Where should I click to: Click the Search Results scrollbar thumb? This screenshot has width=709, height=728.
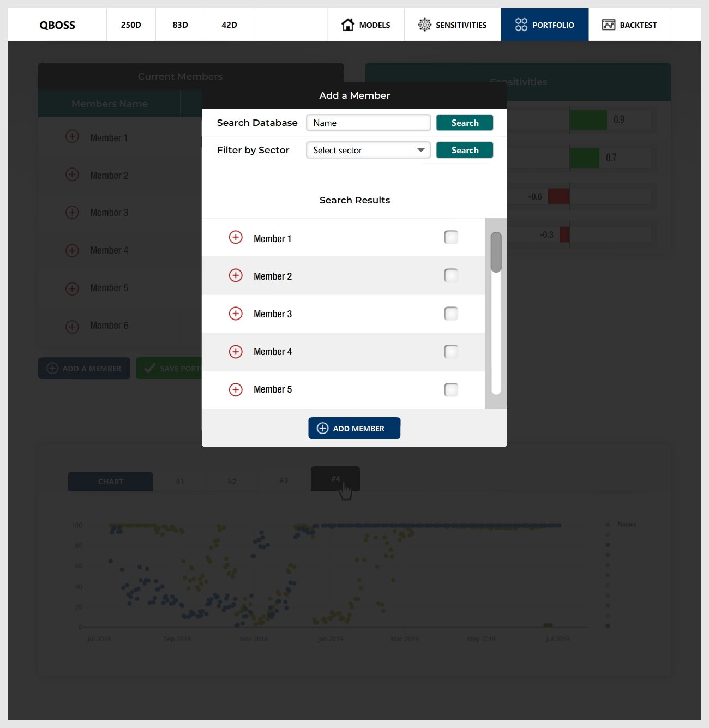(496, 252)
